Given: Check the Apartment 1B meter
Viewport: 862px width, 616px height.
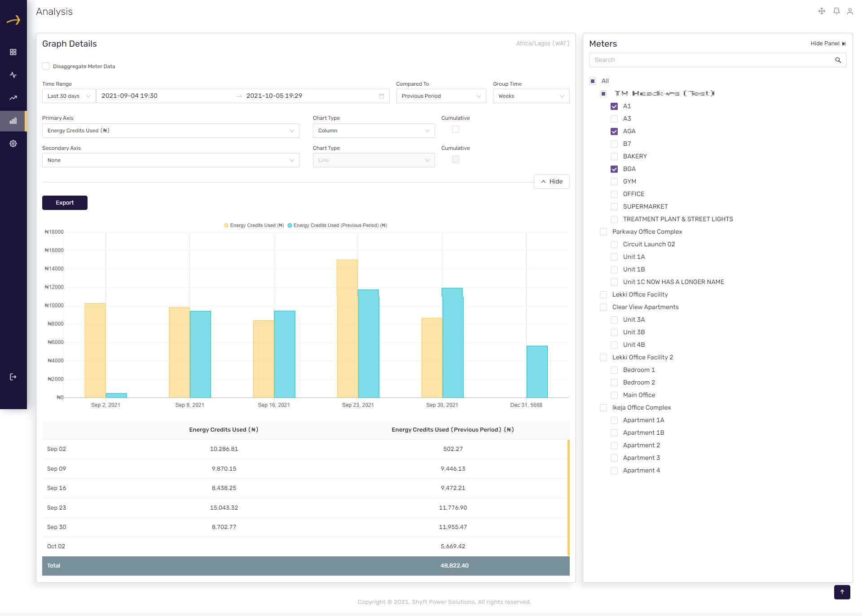Looking at the screenshot, I should [x=614, y=433].
